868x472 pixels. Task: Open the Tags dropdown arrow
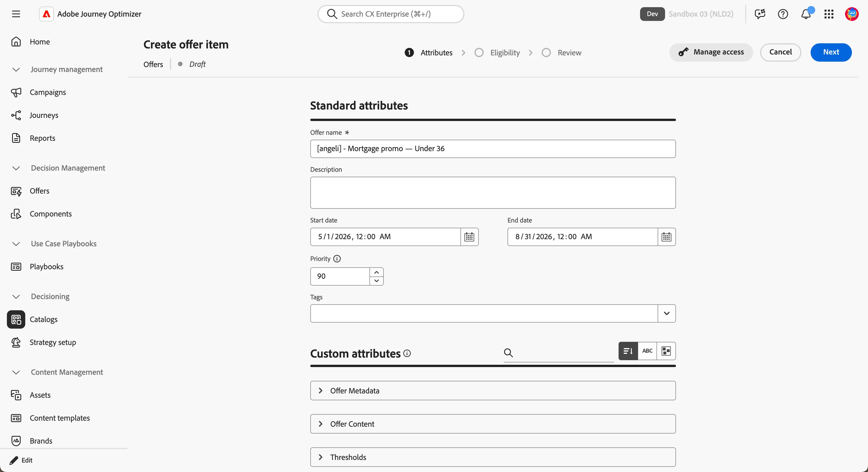[666, 313]
